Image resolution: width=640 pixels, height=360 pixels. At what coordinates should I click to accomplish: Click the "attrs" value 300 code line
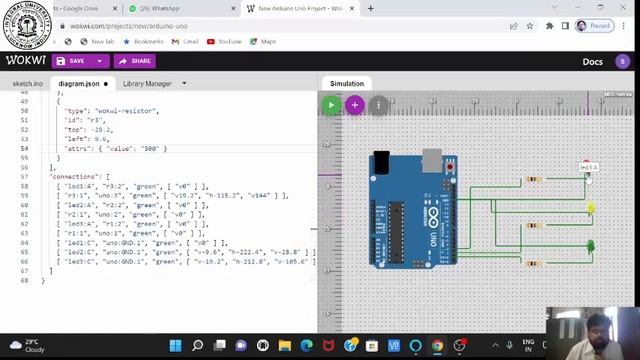(x=116, y=149)
